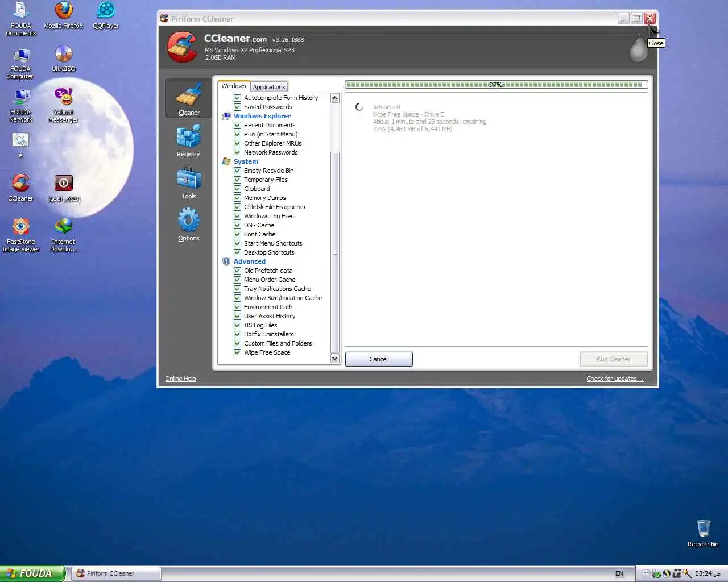
Task: Select Internet Download Manager desktop icon
Action: pos(64,235)
